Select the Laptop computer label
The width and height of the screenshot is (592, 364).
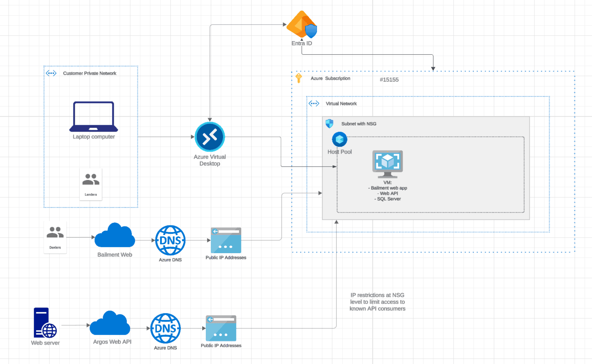94,137
